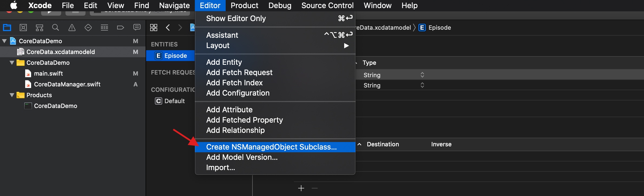The image size is (644, 196).
Task: Open the Source Control navigator icon
Action: click(23, 28)
